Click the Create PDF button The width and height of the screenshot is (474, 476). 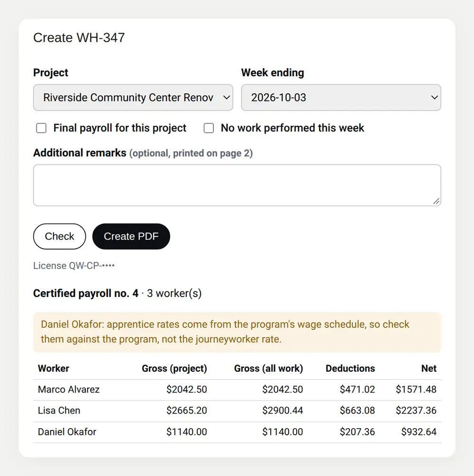pos(131,236)
